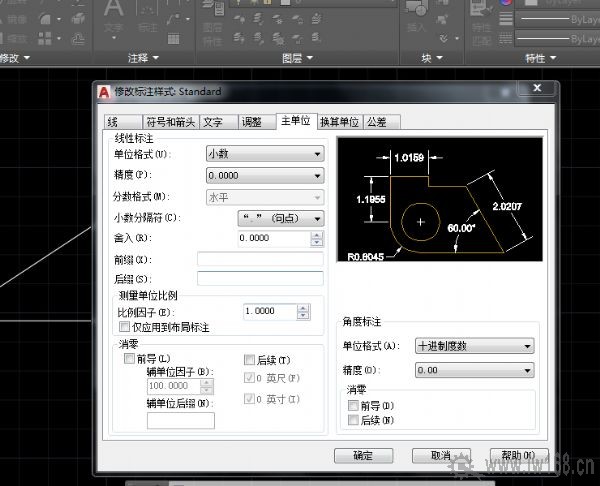Insert a Table from the Annotation panel
The width and height of the screenshot is (600, 486).
coord(173,39)
